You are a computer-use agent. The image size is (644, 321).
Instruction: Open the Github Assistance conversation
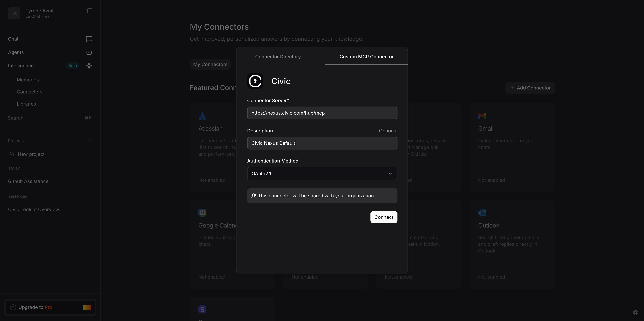(x=28, y=181)
